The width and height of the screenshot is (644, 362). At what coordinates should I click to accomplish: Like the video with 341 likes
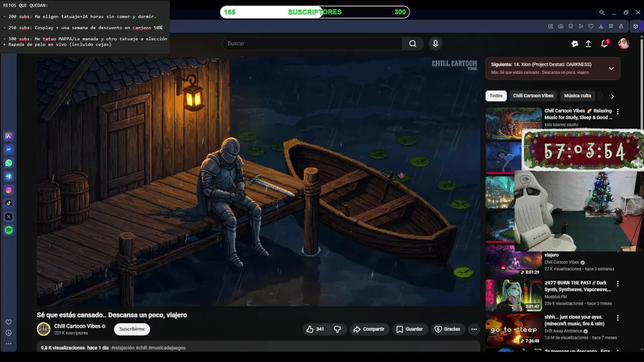point(315,329)
